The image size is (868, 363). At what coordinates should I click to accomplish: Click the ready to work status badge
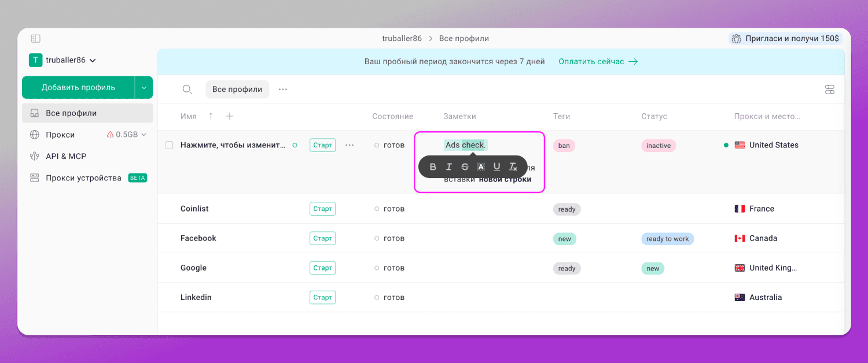click(x=668, y=239)
